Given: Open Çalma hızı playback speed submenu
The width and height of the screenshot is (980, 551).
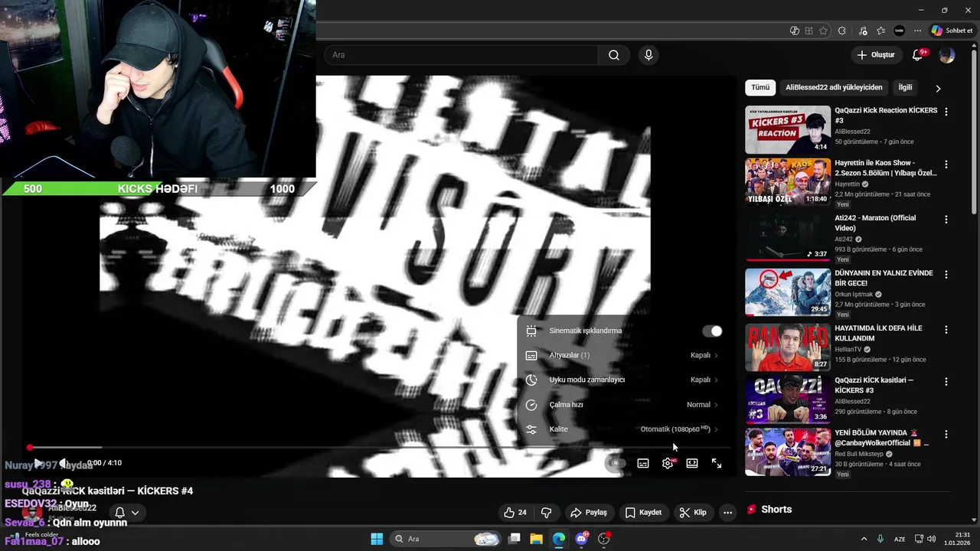Looking at the screenshot, I should [x=622, y=405].
